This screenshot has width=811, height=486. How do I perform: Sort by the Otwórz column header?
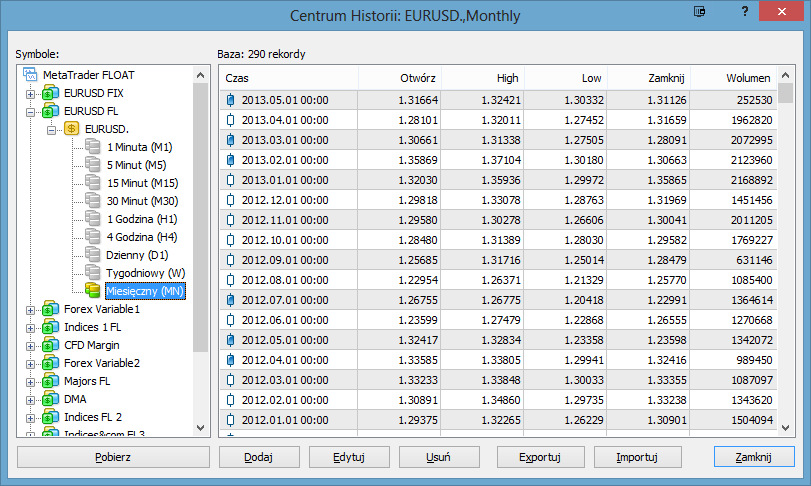pos(399,78)
